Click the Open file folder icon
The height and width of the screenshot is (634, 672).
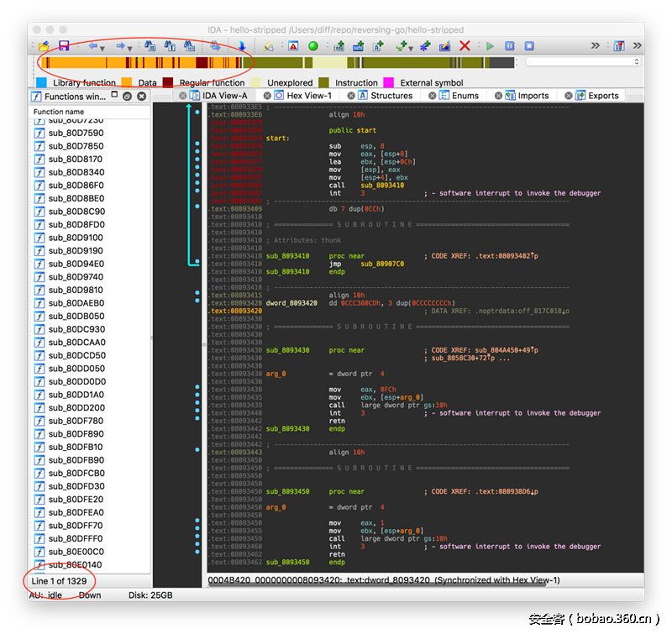(x=44, y=46)
